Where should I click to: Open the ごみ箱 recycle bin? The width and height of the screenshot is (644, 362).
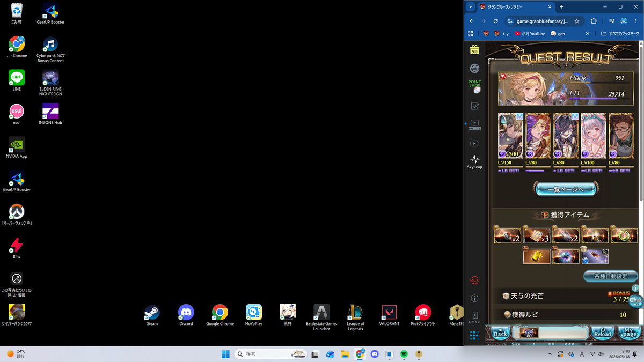[x=17, y=13]
